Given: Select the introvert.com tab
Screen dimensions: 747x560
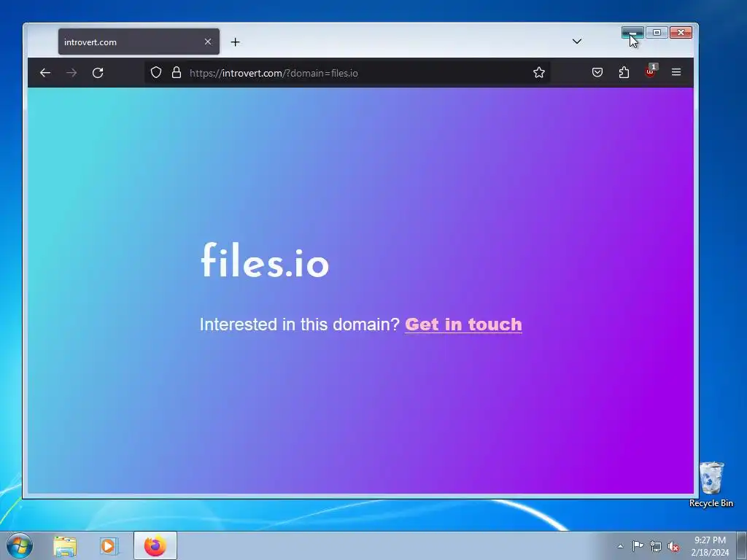Looking at the screenshot, I should [x=139, y=42].
